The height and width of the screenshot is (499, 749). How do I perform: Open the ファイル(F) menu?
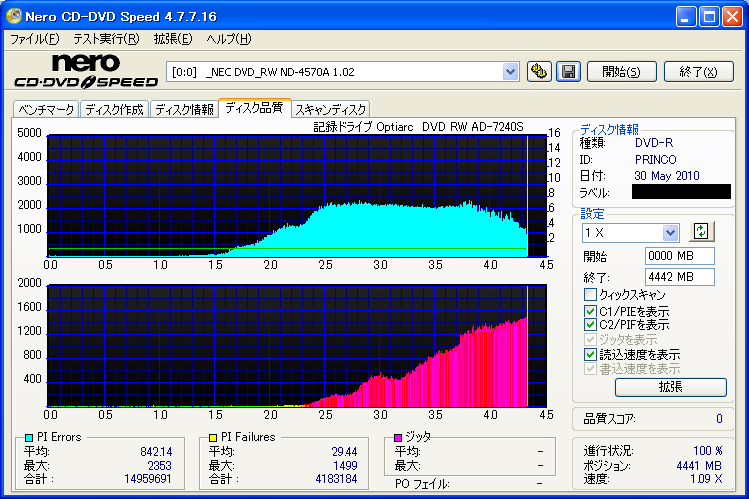coord(34,39)
